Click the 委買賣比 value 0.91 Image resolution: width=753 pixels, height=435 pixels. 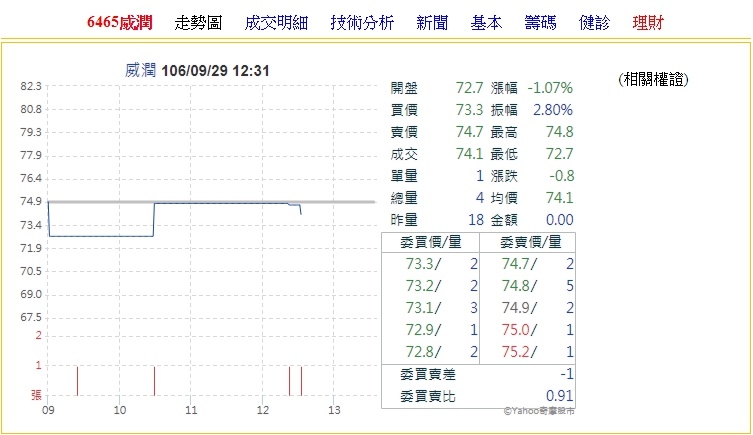click(x=559, y=396)
